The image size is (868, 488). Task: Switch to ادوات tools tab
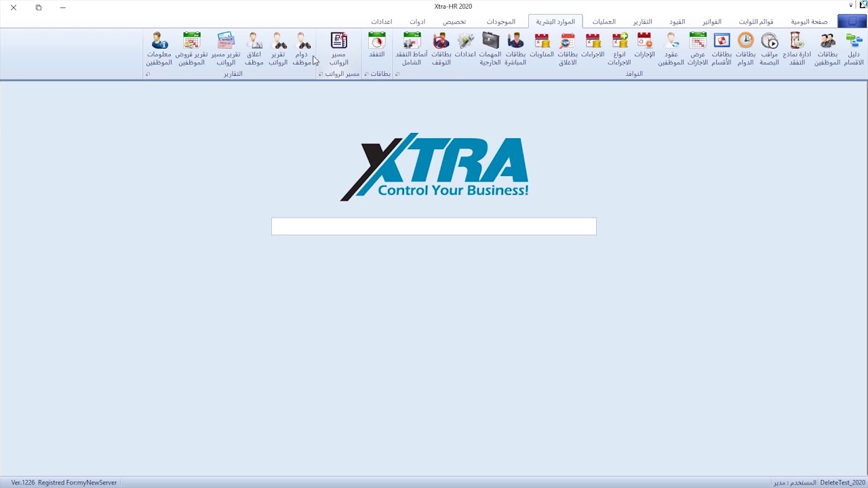[x=417, y=22]
